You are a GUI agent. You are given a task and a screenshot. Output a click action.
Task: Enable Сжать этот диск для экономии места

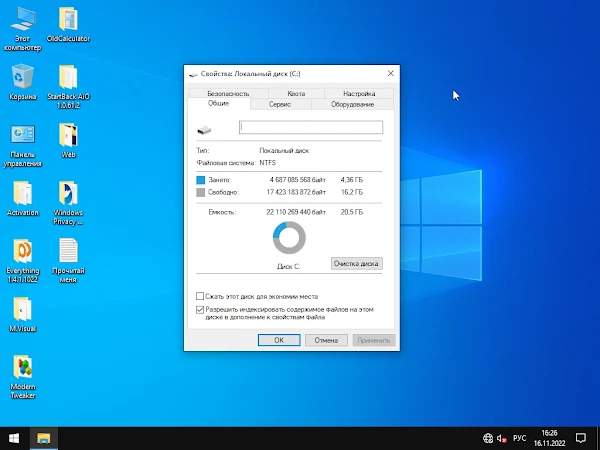pyautogui.click(x=200, y=296)
